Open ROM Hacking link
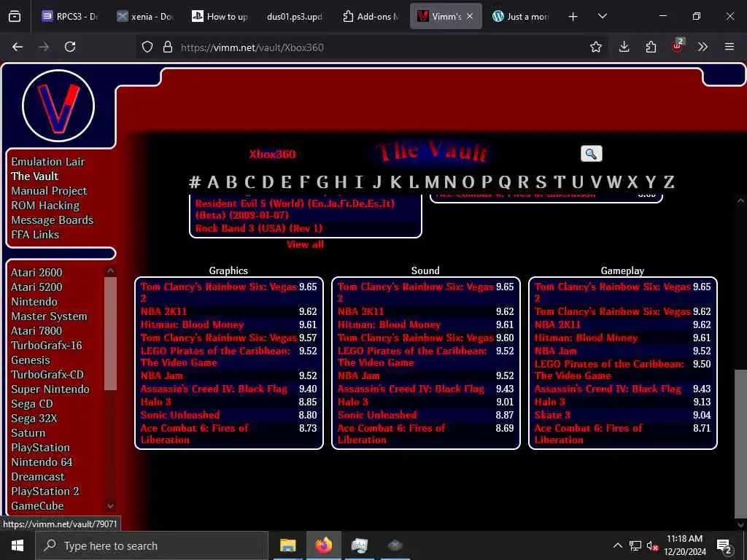747x560 pixels. [x=45, y=206]
